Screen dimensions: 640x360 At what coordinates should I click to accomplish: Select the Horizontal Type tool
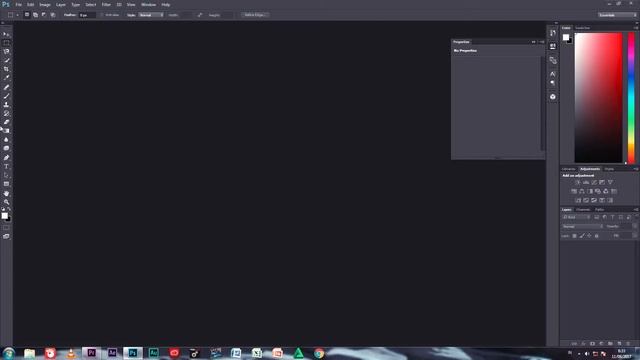point(6,167)
